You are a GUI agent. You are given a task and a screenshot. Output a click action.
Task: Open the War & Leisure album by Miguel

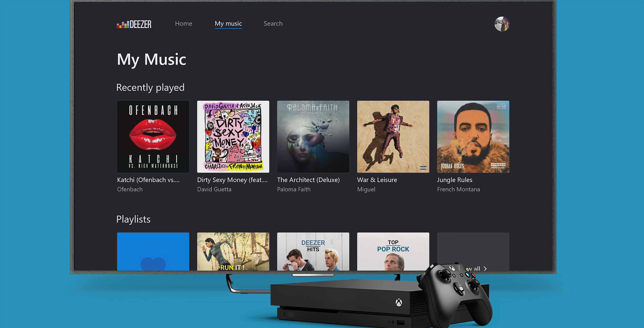point(393,137)
